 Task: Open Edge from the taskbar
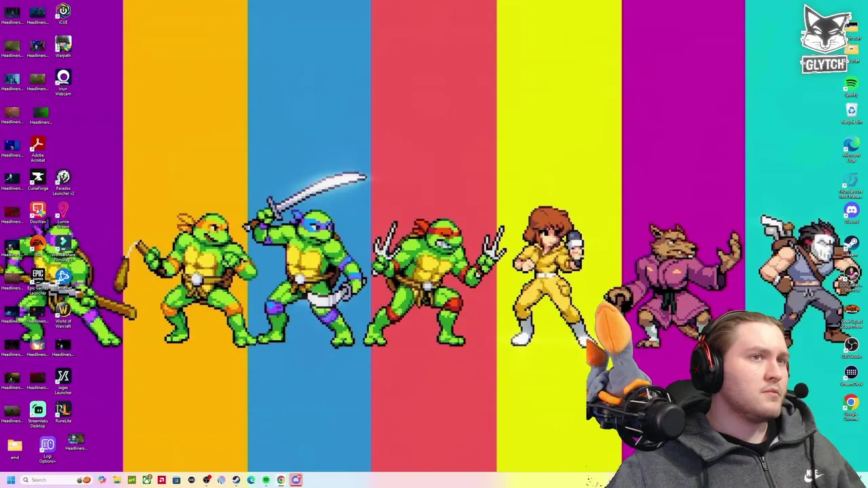coord(251,480)
